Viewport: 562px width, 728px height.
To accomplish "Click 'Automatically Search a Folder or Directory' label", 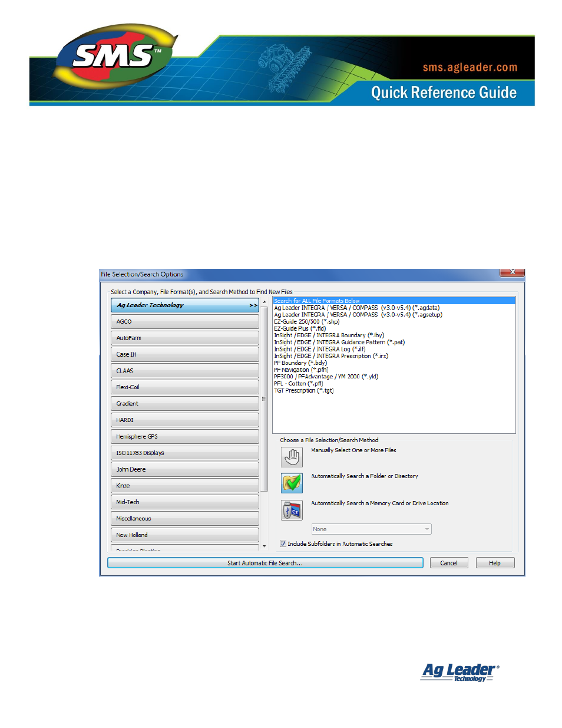I will point(365,476).
